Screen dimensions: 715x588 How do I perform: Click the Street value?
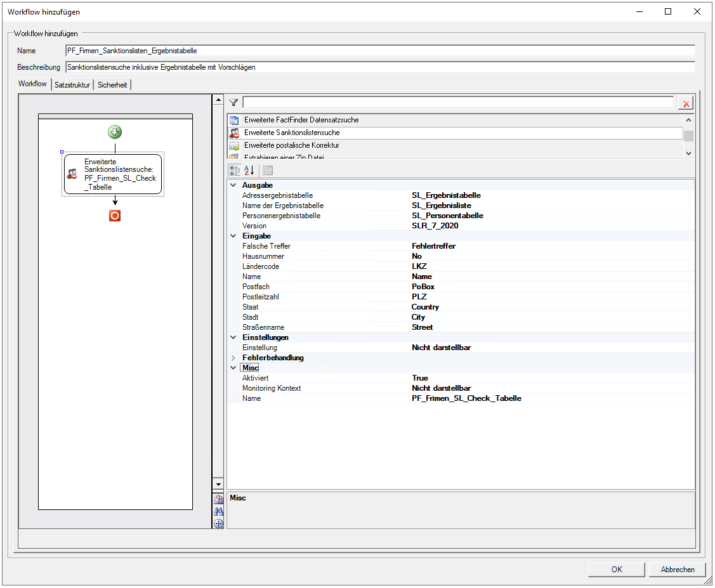click(x=423, y=327)
